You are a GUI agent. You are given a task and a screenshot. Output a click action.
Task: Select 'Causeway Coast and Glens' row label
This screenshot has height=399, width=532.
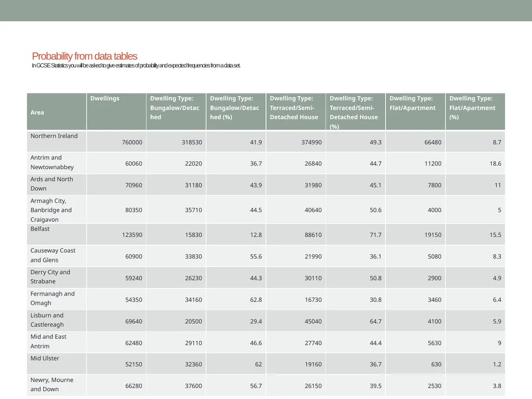pos(53,255)
